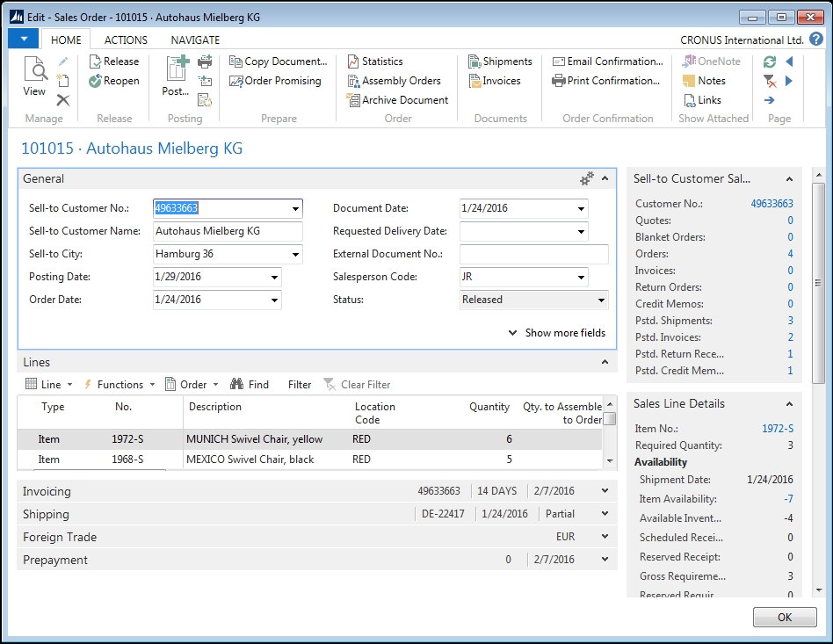
Task: Click Filter in the Lines toolbar
Action: [x=300, y=384]
